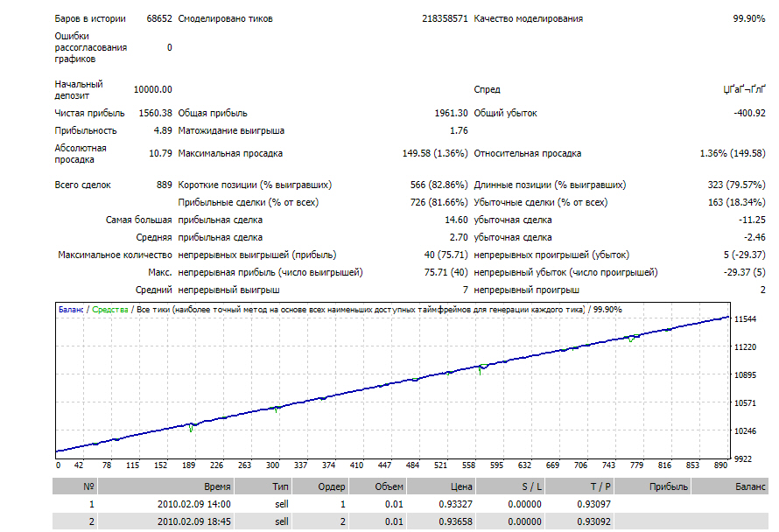Viewport: 779px width, 532px height.
Task: Click short positions value 566 (82.86%)
Action: click(439, 185)
